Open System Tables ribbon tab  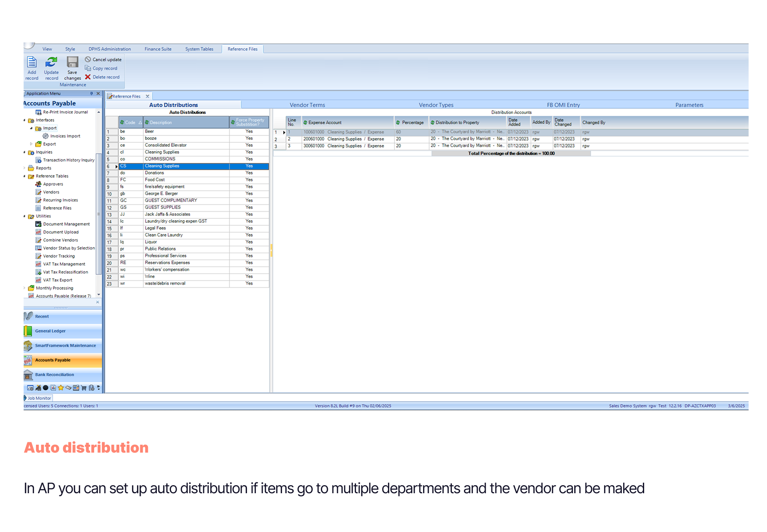[x=199, y=49]
